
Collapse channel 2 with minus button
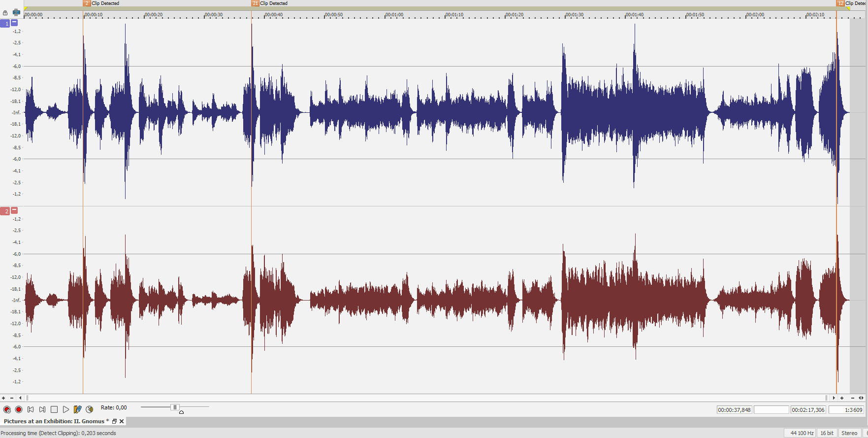(x=14, y=210)
